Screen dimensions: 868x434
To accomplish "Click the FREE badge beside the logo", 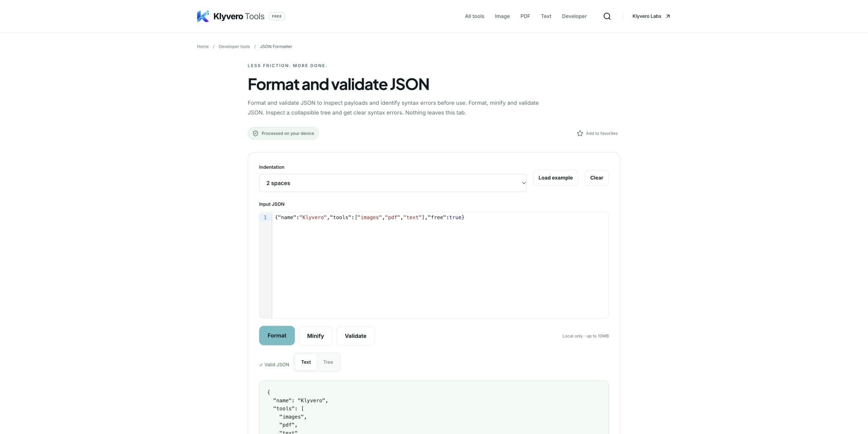I will coord(277,16).
